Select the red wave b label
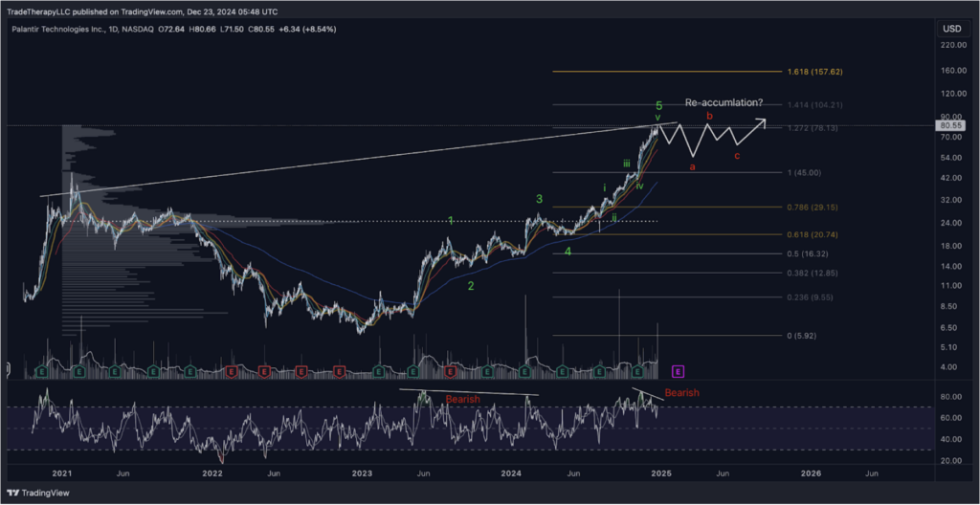This screenshot has height=505, width=980. pos(709,116)
